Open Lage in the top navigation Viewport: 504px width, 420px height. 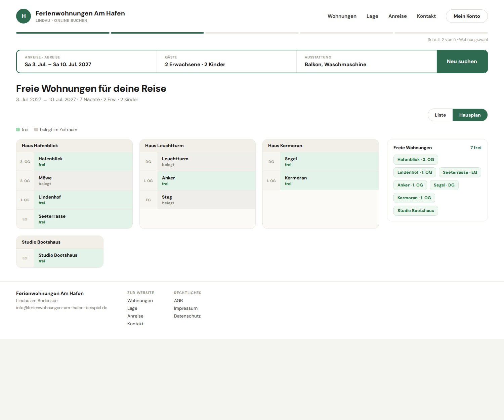point(372,16)
